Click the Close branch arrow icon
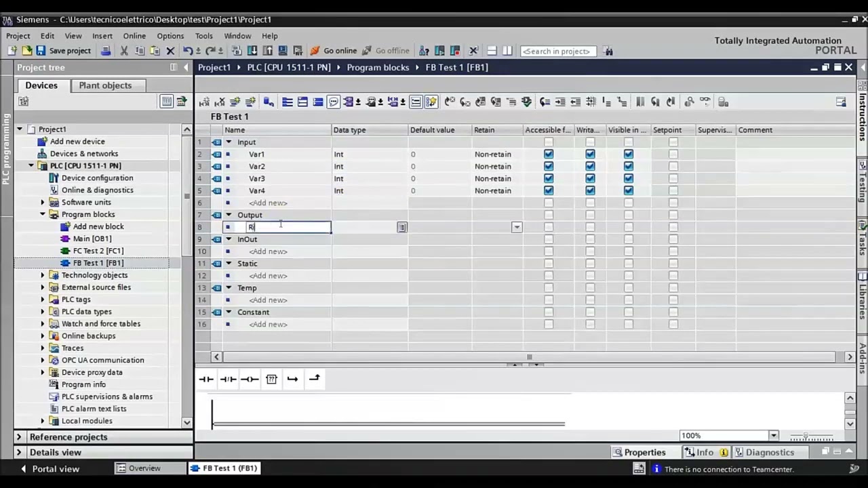This screenshot has height=488, width=868. (314, 379)
